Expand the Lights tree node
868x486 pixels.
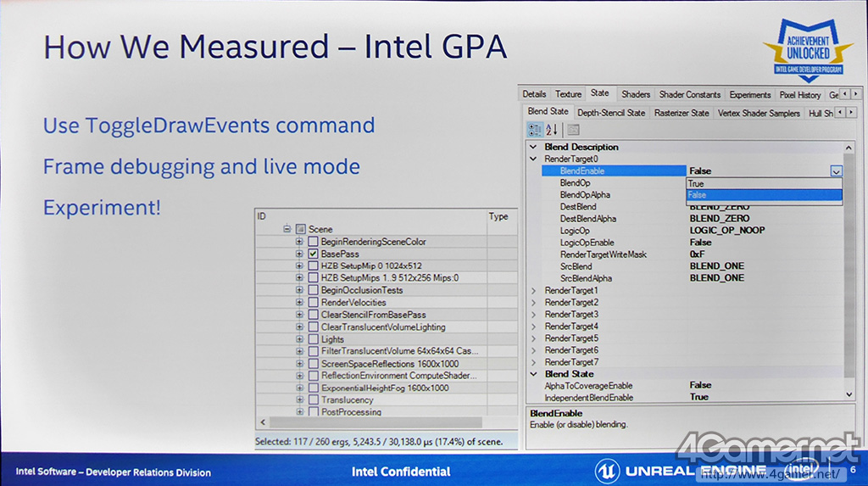tap(299, 339)
